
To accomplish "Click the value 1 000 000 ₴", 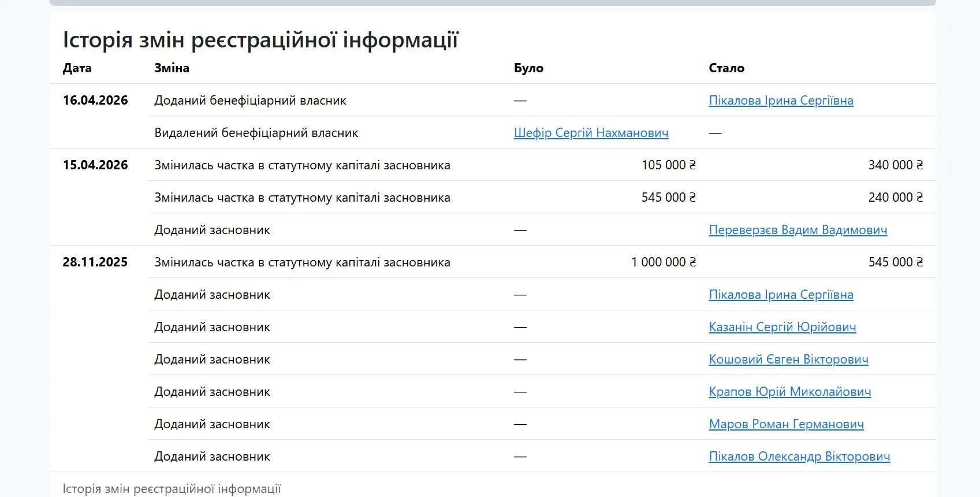I will click(x=664, y=262).
